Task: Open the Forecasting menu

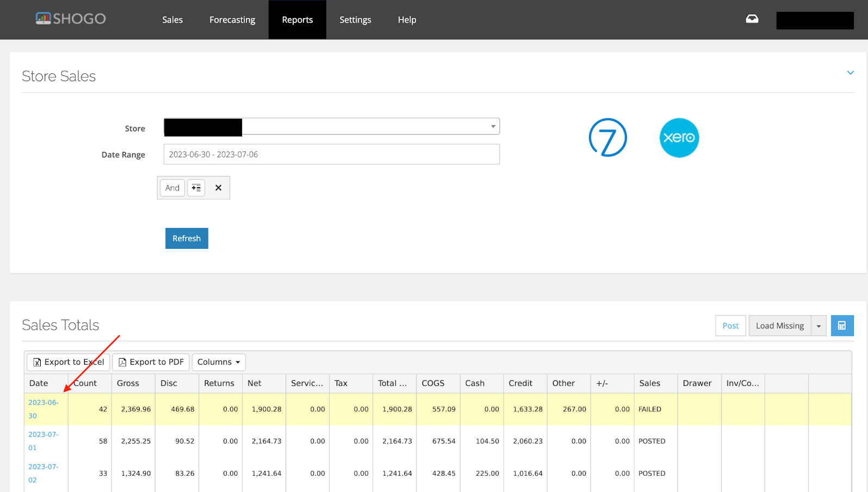Action: [232, 20]
